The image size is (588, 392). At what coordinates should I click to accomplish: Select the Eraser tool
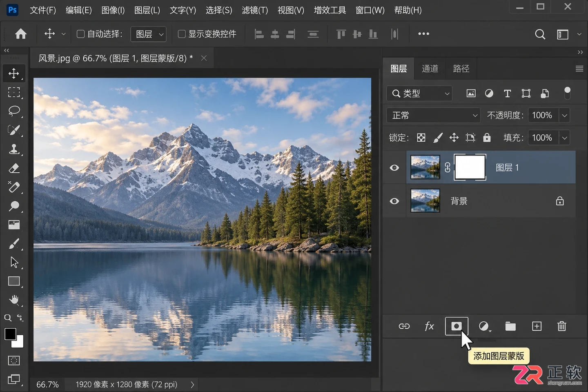click(x=14, y=168)
